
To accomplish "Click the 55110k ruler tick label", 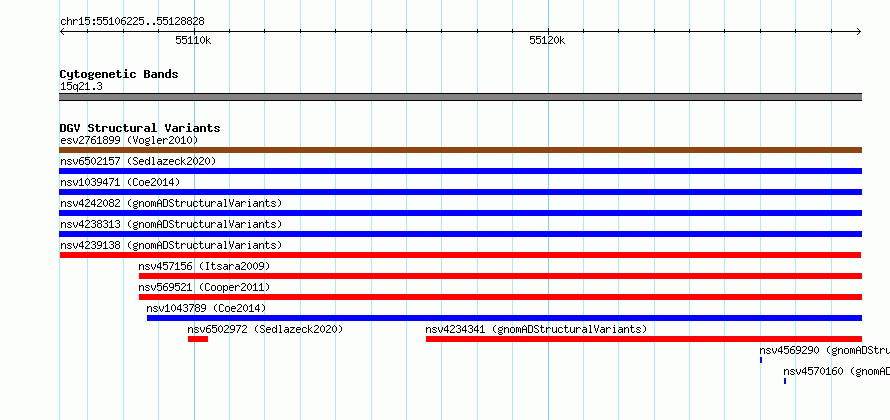I will click(194, 40).
